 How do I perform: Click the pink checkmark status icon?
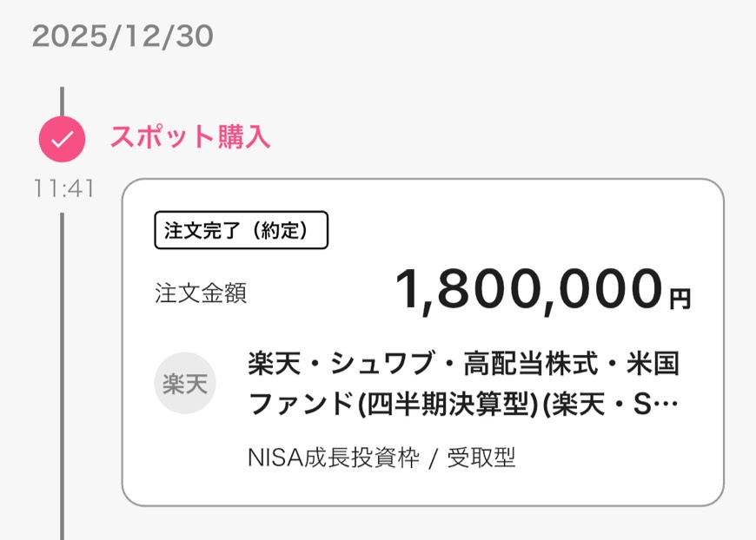(62, 138)
